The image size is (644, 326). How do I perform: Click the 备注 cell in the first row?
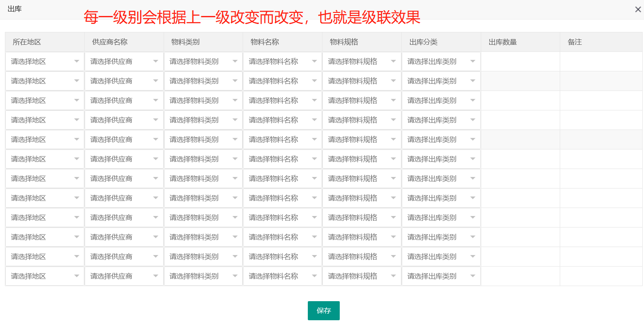tap(601, 61)
